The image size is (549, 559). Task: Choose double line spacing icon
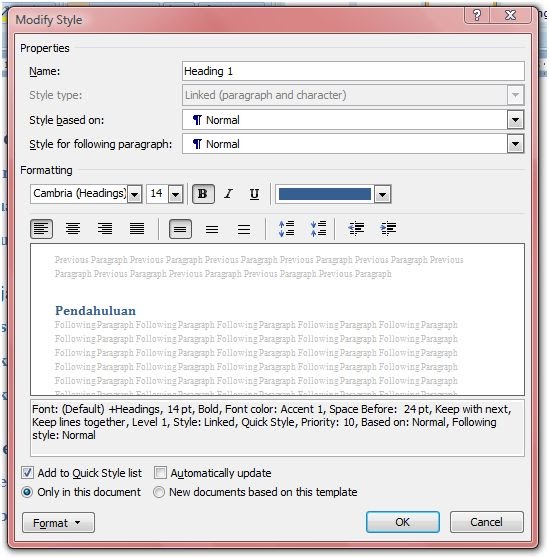click(x=244, y=229)
